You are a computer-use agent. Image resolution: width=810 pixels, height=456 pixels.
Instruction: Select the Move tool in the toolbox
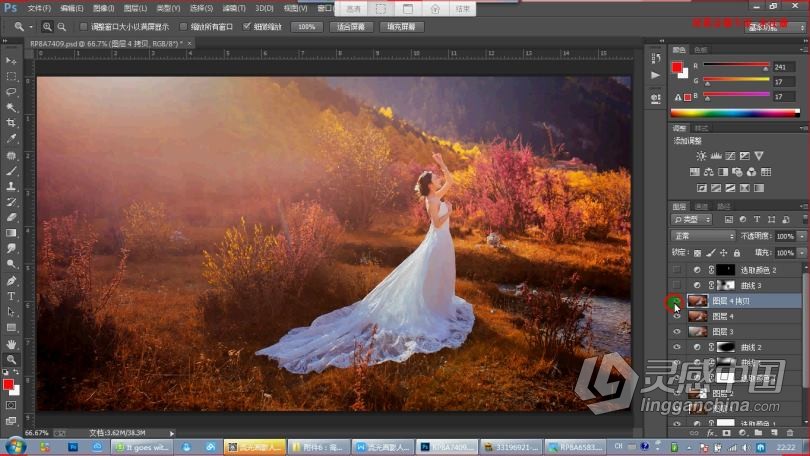coord(11,61)
